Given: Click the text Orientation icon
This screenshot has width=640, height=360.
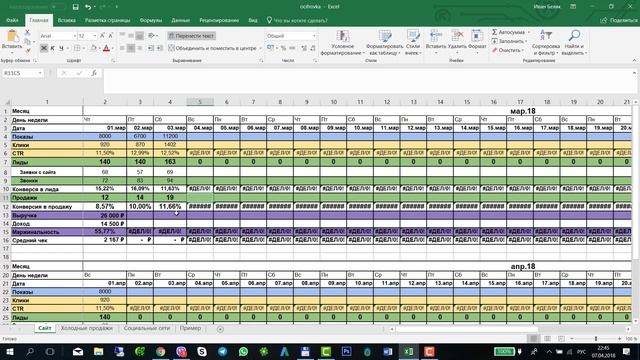Looking at the screenshot, I should (151, 36).
